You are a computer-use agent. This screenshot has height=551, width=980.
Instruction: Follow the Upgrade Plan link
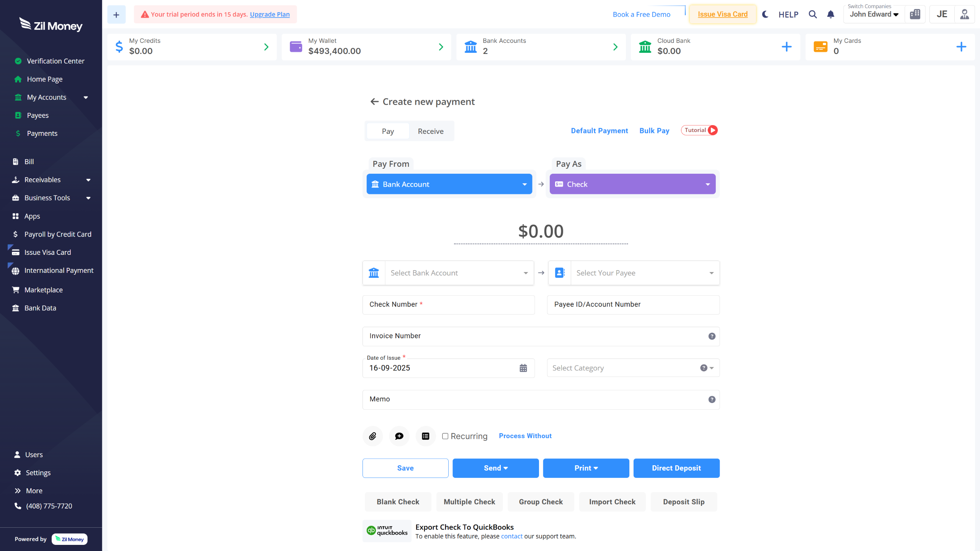click(x=269, y=15)
